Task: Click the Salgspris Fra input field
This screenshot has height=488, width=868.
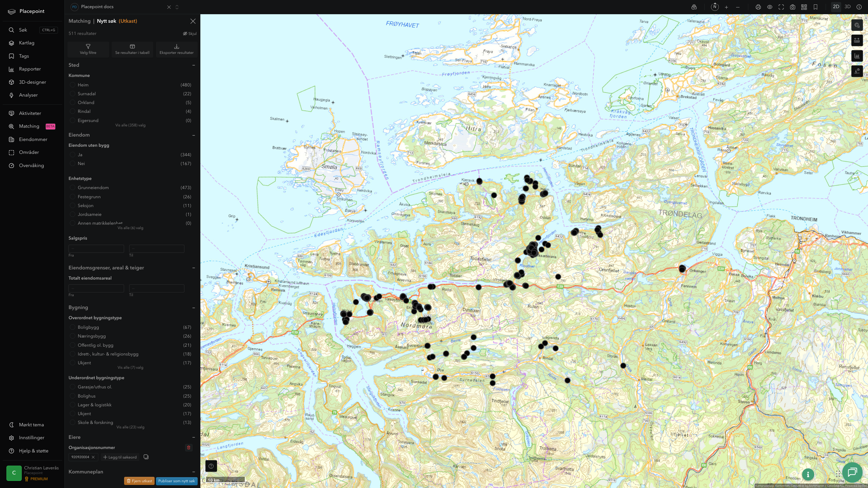Action: [x=96, y=248]
